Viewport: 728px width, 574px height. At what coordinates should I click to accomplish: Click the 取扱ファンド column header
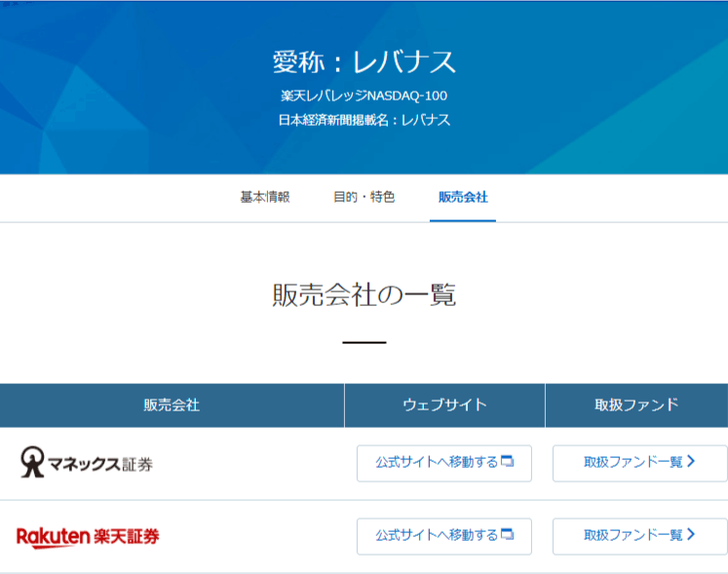coord(636,405)
